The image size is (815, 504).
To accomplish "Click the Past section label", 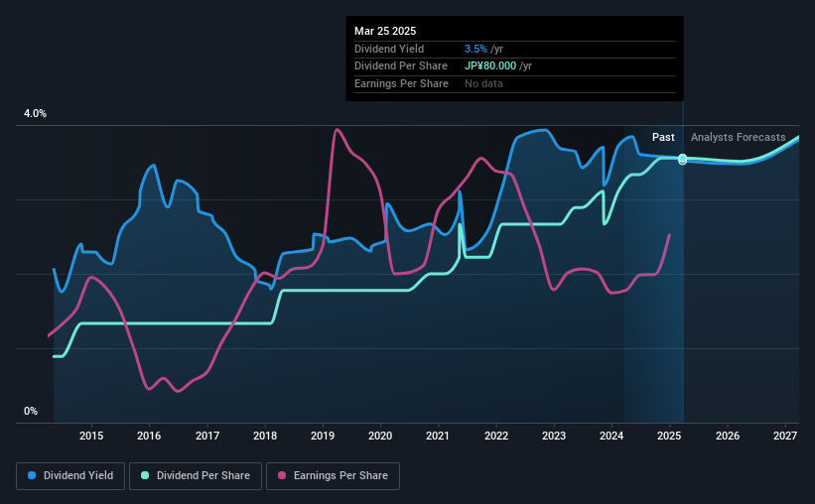I will coord(663,137).
